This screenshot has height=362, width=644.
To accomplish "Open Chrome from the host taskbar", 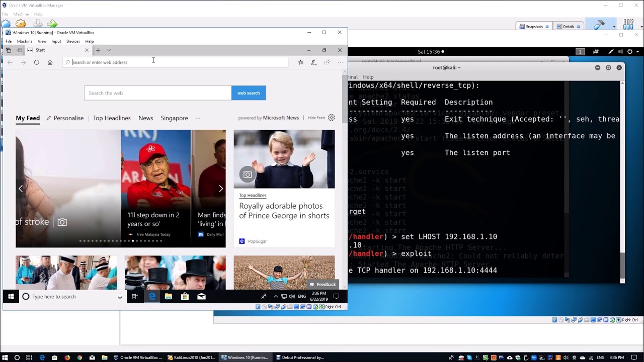I will (79, 357).
